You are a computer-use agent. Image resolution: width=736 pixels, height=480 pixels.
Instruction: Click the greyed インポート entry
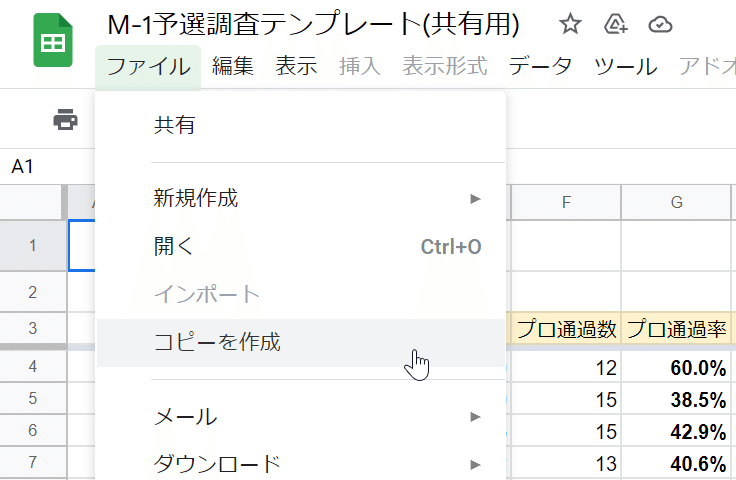click(x=300, y=295)
